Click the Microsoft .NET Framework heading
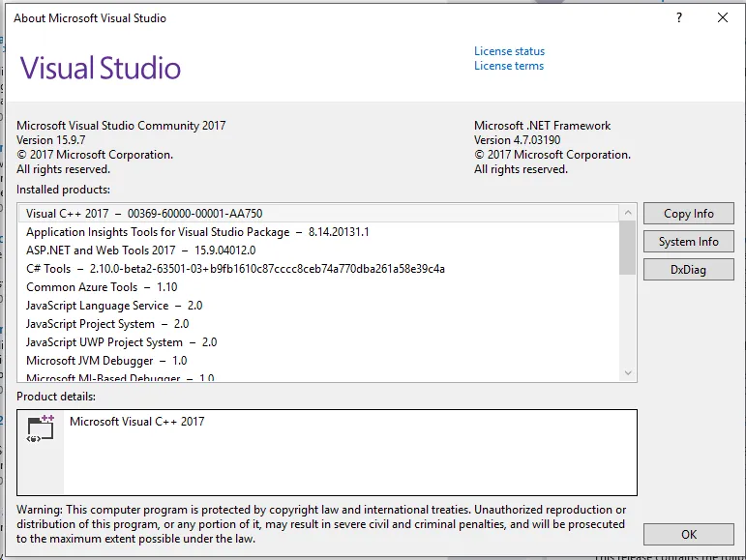Image resolution: width=746 pixels, height=560 pixels. coord(543,126)
